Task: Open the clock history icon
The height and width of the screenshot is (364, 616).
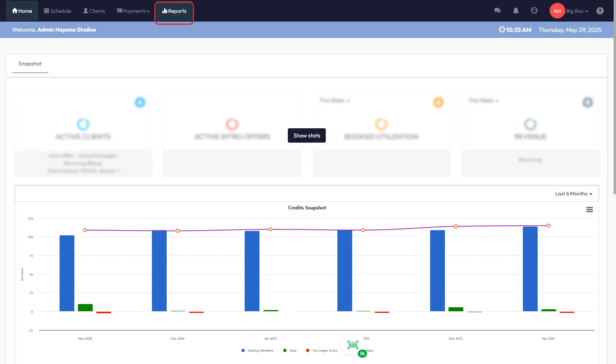Action: (x=534, y=11)
